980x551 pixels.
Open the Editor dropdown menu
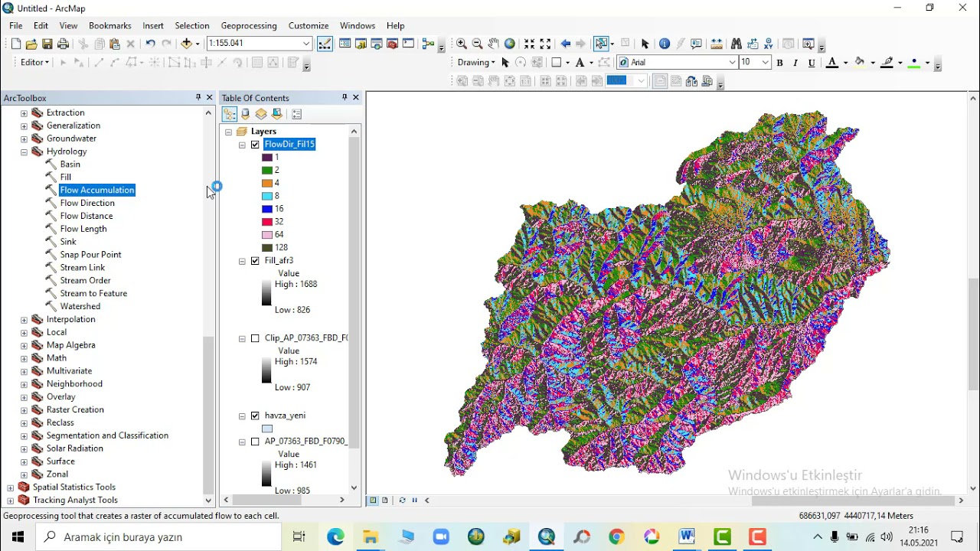(35, 63)
